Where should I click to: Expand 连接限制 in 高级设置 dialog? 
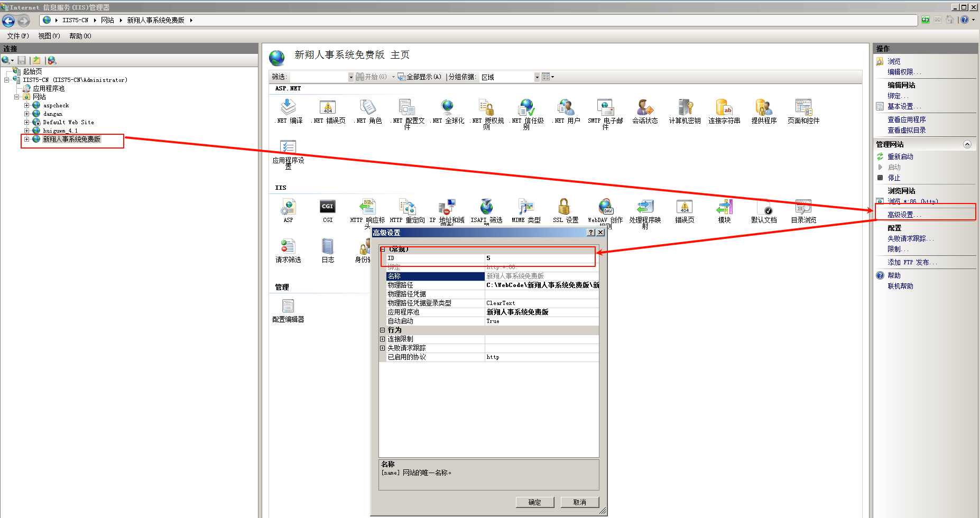[x=382, y=339]
